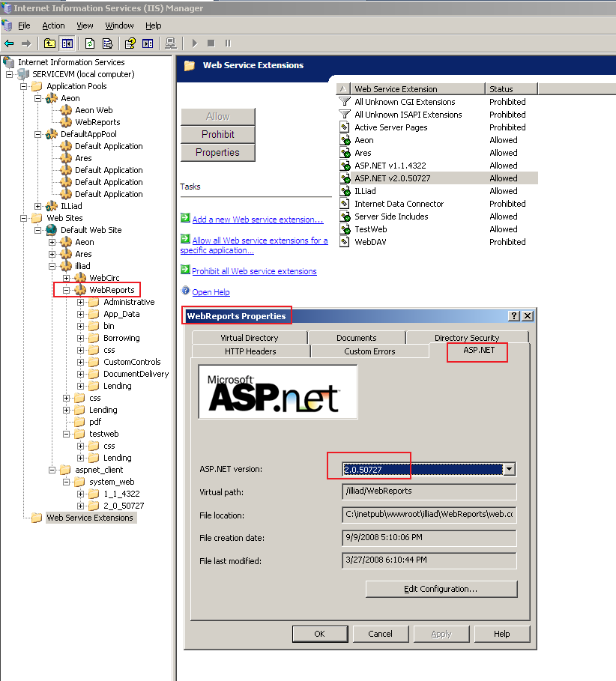Click the Back arrow in the toolbar
The height and width of the screenshot is (681, 616).
point(9,43)
